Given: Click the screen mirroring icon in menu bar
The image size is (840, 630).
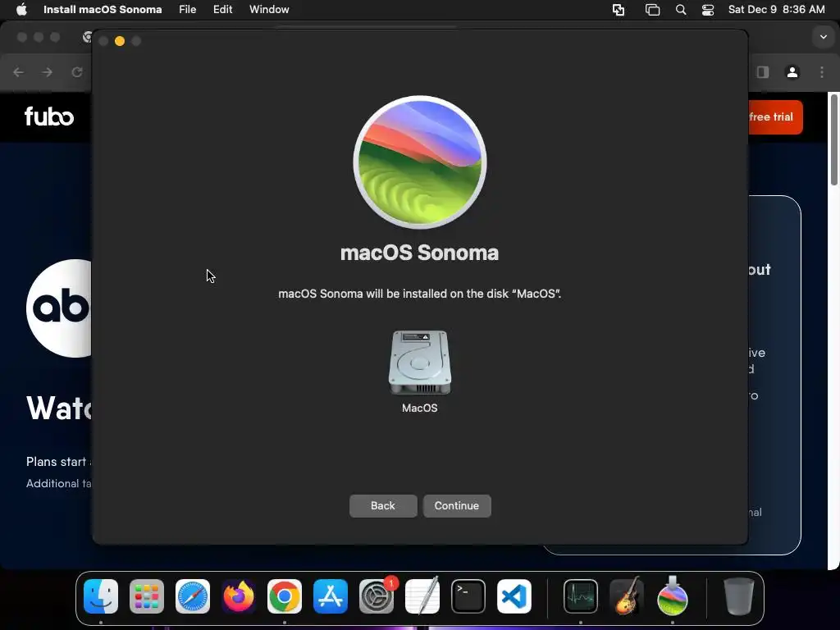Looking at the screenshot, I should tap(619, 10).
